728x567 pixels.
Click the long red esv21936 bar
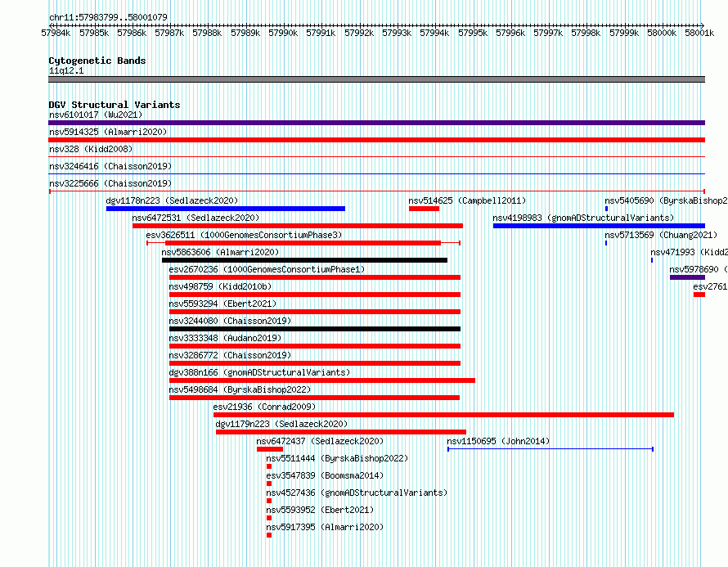443,415
